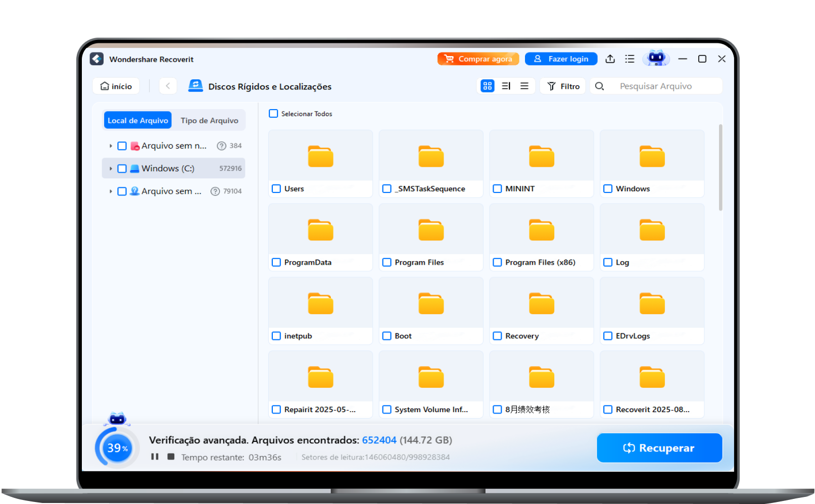Expand the Windows (C:) tree node
The height and width of the screenshot is (504, 815).
click(x=111, y=169)
